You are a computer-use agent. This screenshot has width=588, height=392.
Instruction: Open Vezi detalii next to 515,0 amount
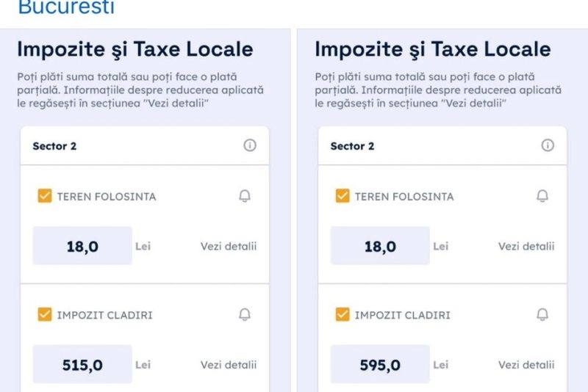click(x=229, y=365)
